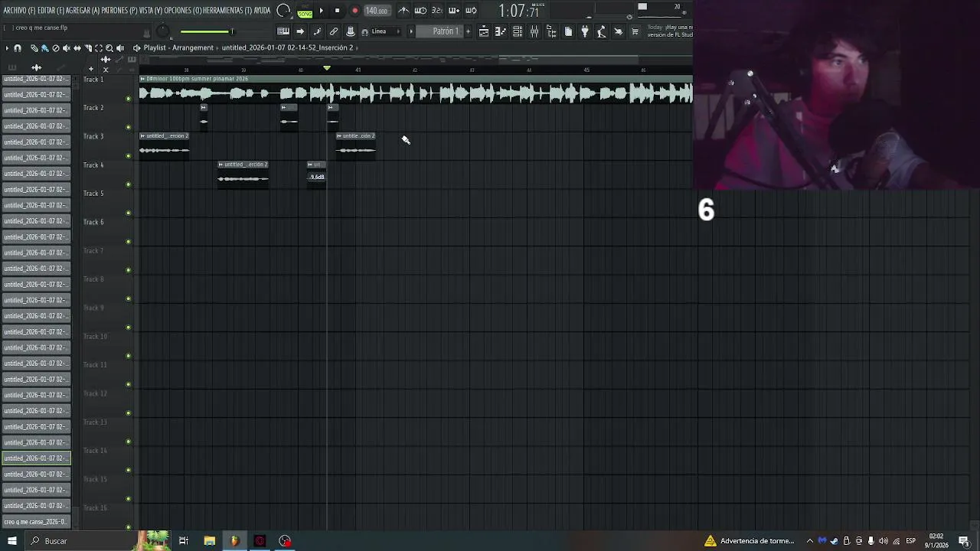This screenshot has height=551, width=980.
Task: Toggle the 3-2-1 countdown before recording
Action: [x=437, y=11]
